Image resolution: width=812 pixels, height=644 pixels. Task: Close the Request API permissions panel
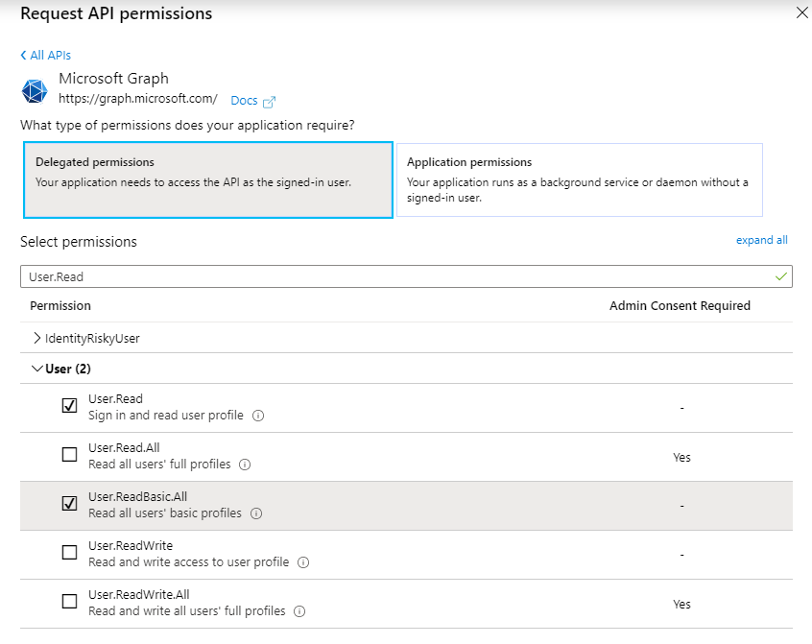(801, 12)
